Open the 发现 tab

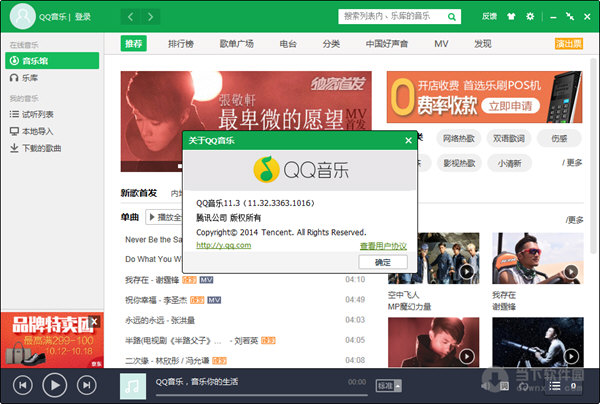pos(483,44)
